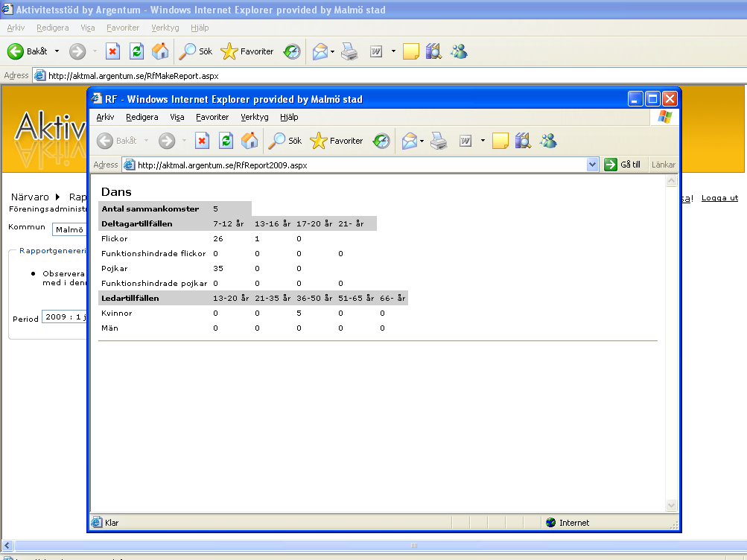Click the Stop icon in the RF window
The height and width of the screenshot is (560, 747).
point(202,141)
